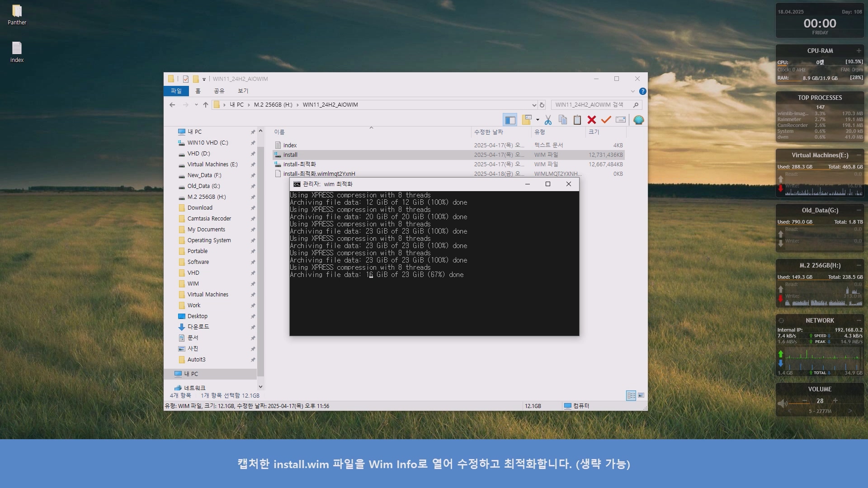This screenshot has width=868, height=488.
Task: Expand the CPU-RAM widget with plus
Action: coord(859,51)
